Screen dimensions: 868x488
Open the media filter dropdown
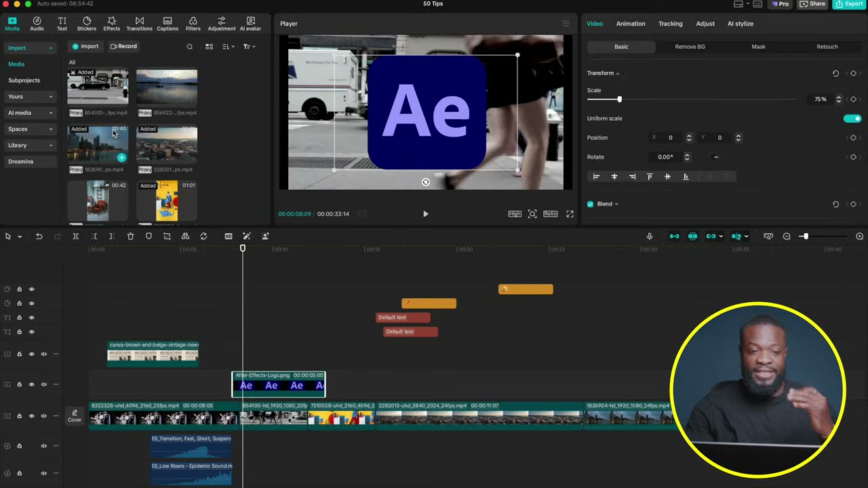249,46
